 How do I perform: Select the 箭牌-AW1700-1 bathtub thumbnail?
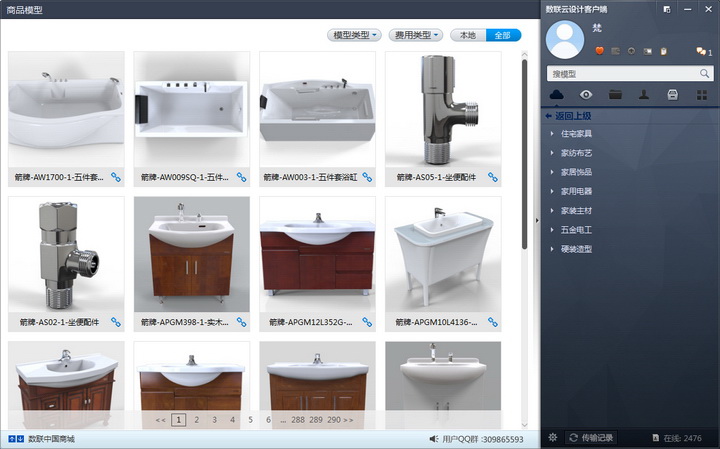tap(66, 109)
